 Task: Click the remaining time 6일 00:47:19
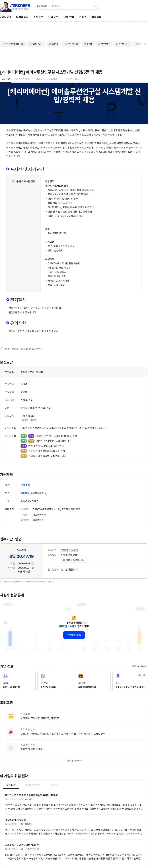tap(22, 556)
